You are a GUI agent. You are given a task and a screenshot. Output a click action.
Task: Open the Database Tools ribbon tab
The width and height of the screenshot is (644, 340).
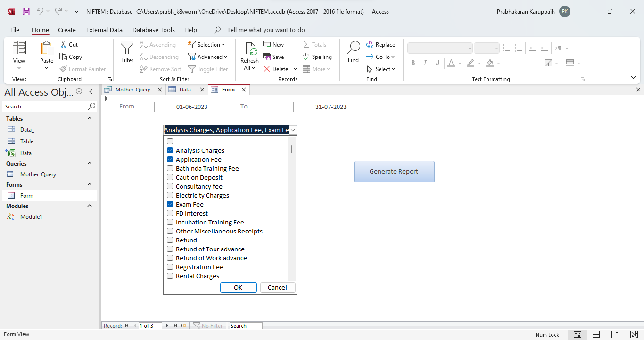click(x=154, y=30)
